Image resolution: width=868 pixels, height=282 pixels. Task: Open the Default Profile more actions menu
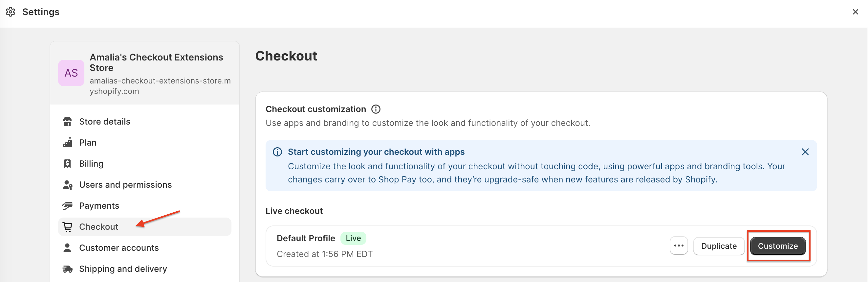(x=679, y=246)
